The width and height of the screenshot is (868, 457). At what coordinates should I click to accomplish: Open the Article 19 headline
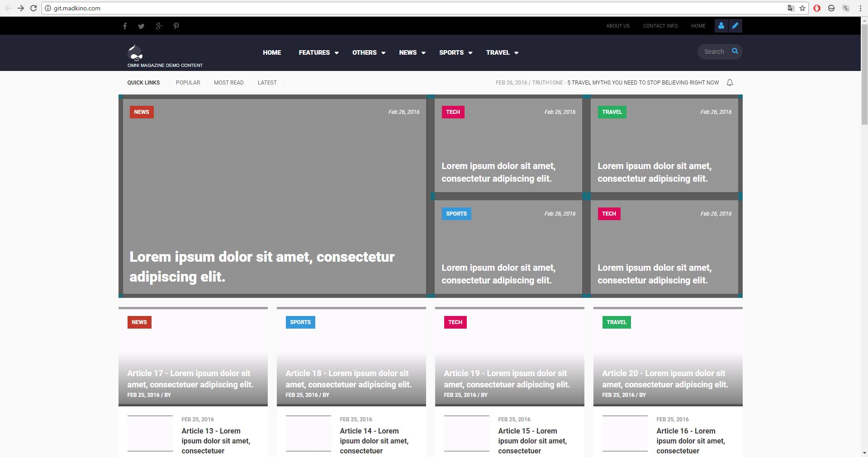(507, 379)
